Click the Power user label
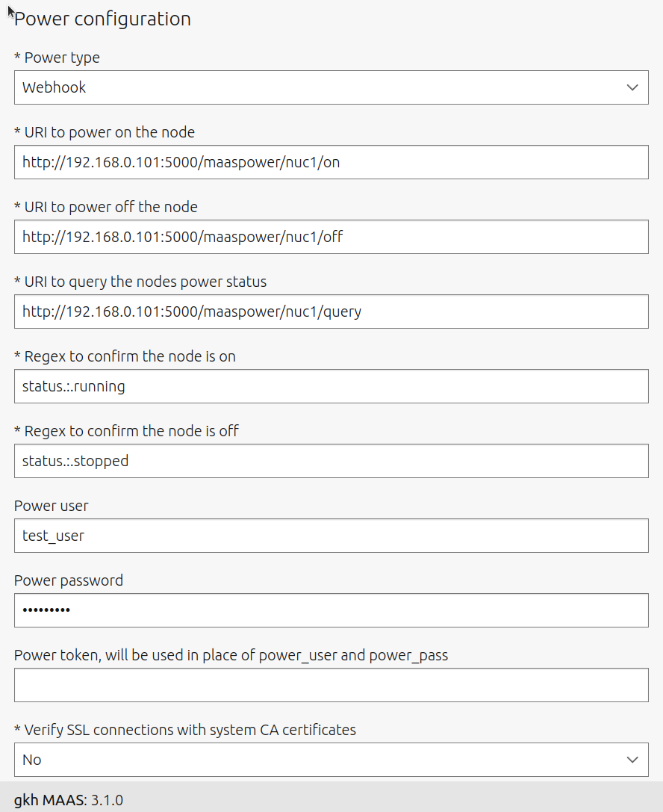 51,506
